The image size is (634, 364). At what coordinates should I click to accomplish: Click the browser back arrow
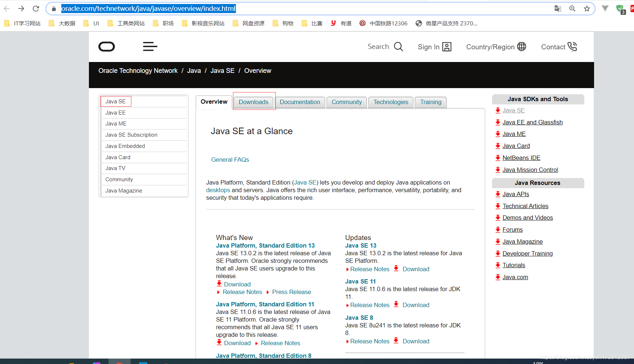coord(7,8)
